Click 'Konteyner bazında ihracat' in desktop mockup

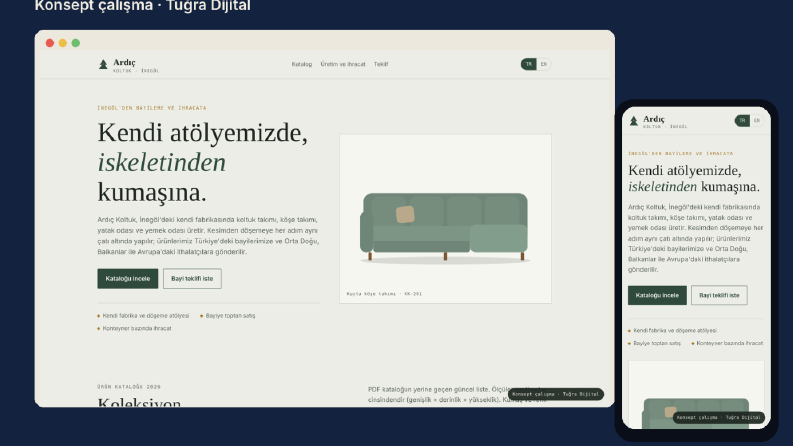point(137,328)
